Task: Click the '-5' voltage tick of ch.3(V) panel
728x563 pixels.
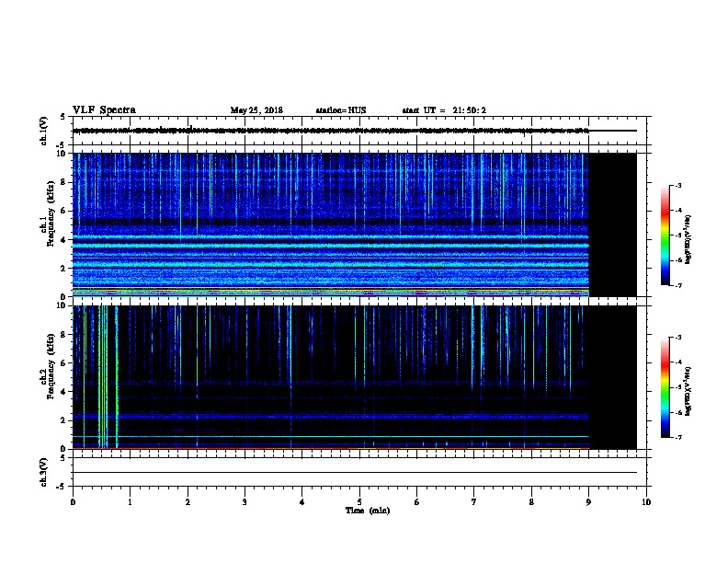Action: (x=63, y=487)
